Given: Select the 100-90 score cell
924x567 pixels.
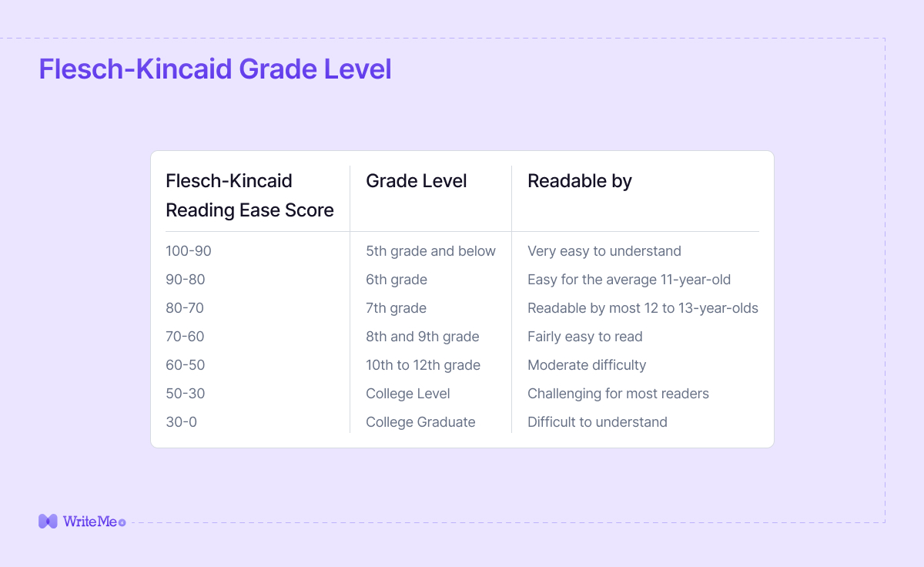Looking at the screenshot, I should 189,251.
